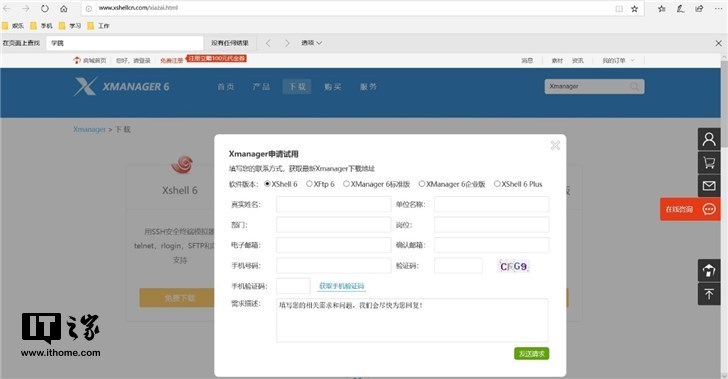This screenshot has width=728, height=379.
Task: Click the Xmanager 6 logo
Action: [122, 86]
